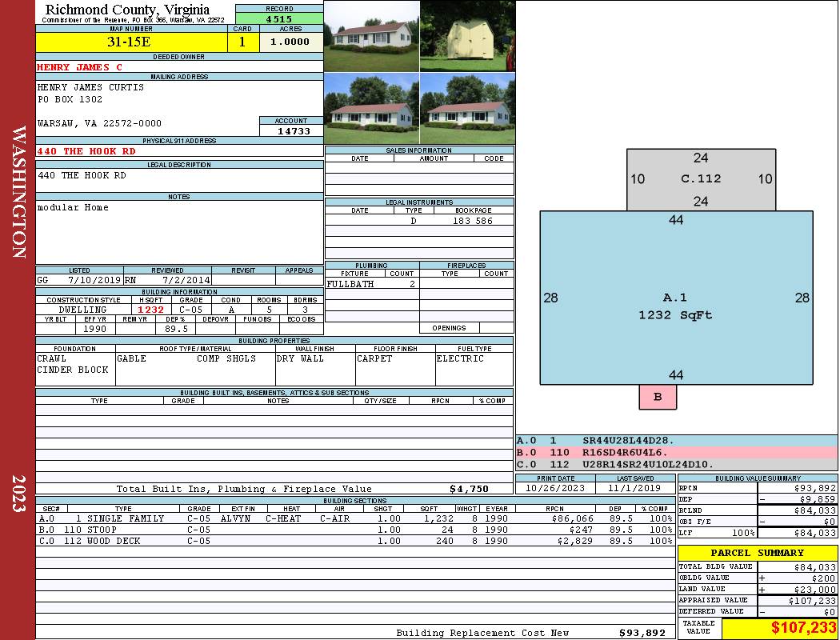Select pink stoop section B in sketch
The image size is (840, 640).
pos(658,397)
